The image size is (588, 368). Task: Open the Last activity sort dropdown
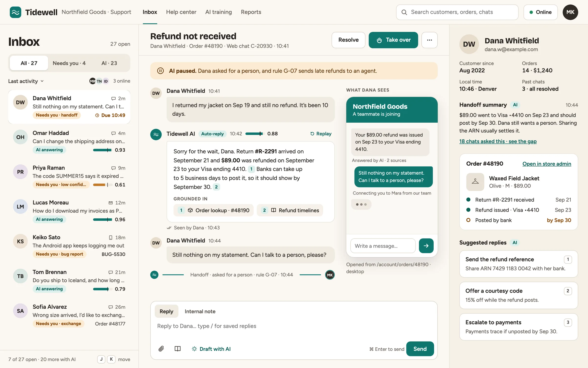[26, 81]
